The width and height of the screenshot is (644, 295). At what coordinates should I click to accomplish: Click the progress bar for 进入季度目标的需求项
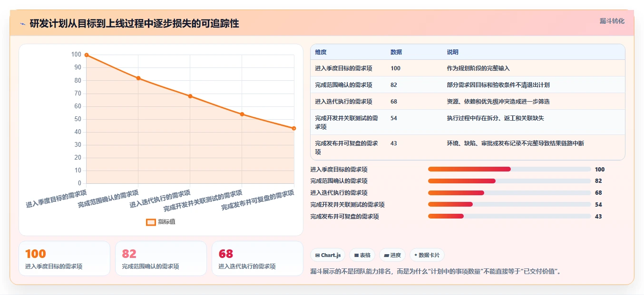pos(509,169)
